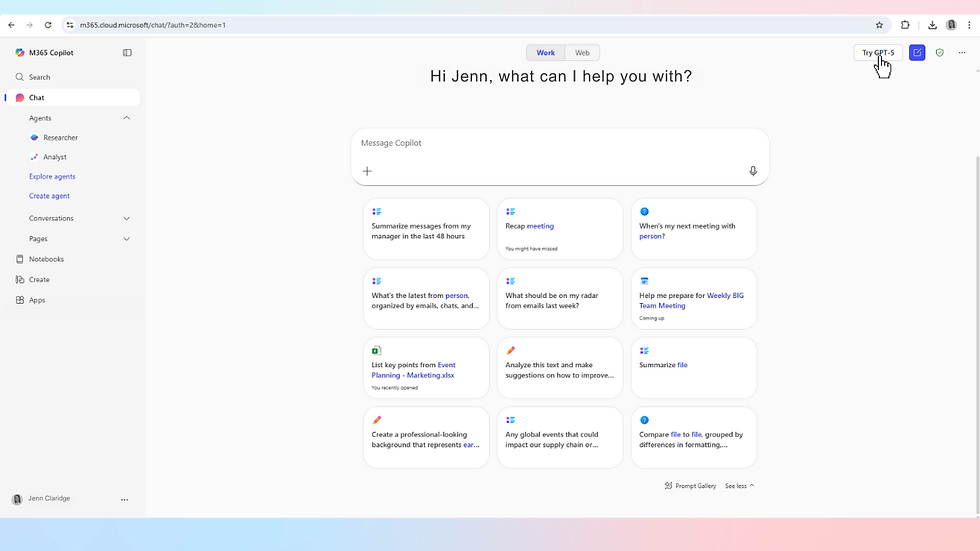
Task: Select When's my next meeting with person prompt
Action: (x=694, y=229)
